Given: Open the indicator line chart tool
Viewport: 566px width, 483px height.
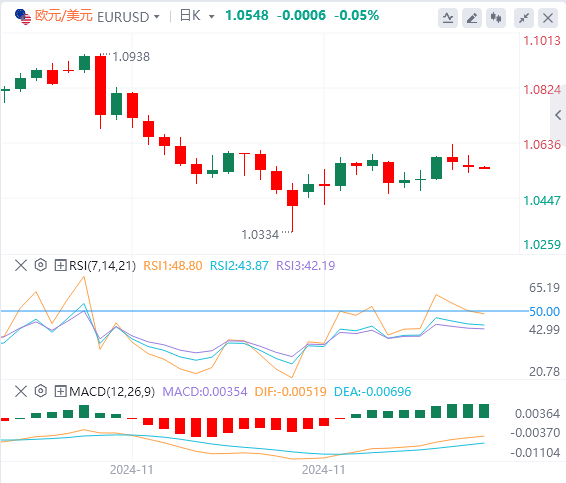Looking at the screenshot, I should point(448,18).
